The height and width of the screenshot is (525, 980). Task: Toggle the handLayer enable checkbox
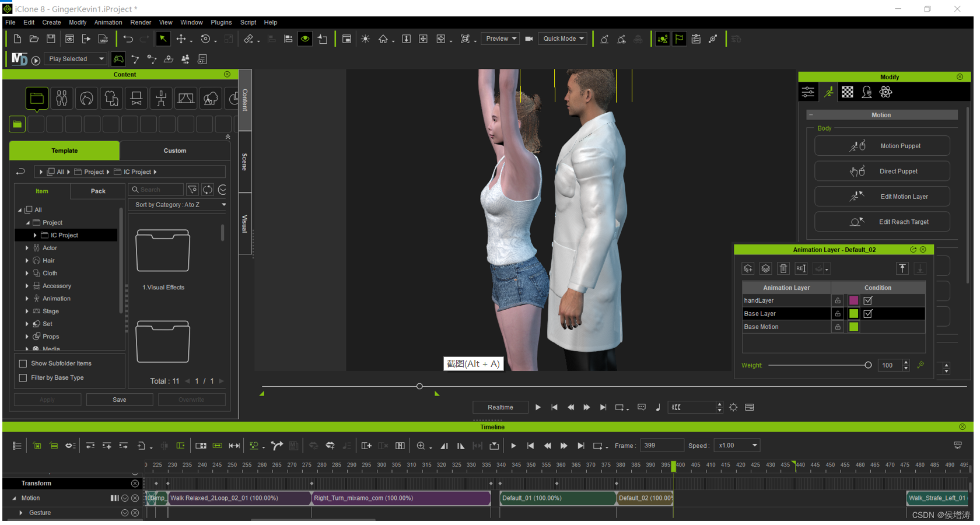point(868,300)
